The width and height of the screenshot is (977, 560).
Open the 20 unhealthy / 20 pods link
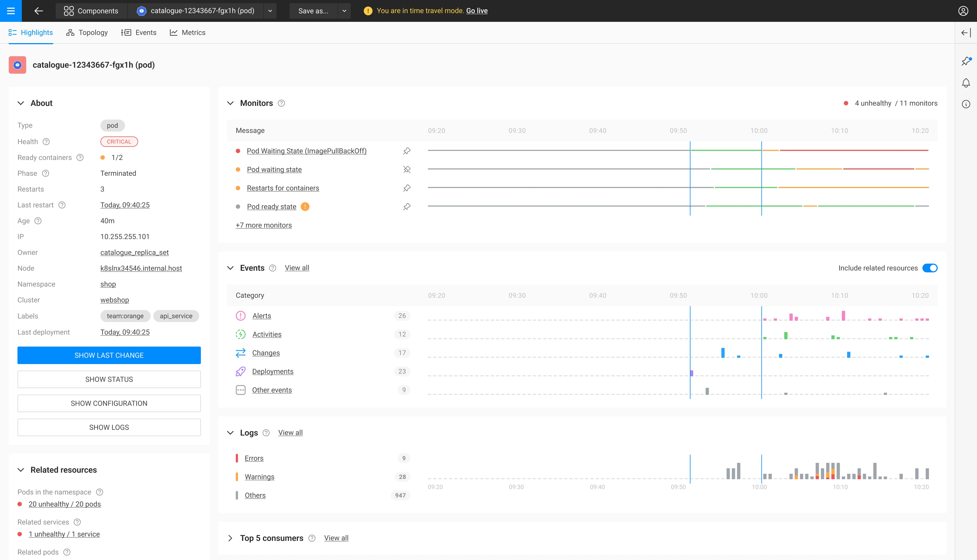[x=65, y=504]
